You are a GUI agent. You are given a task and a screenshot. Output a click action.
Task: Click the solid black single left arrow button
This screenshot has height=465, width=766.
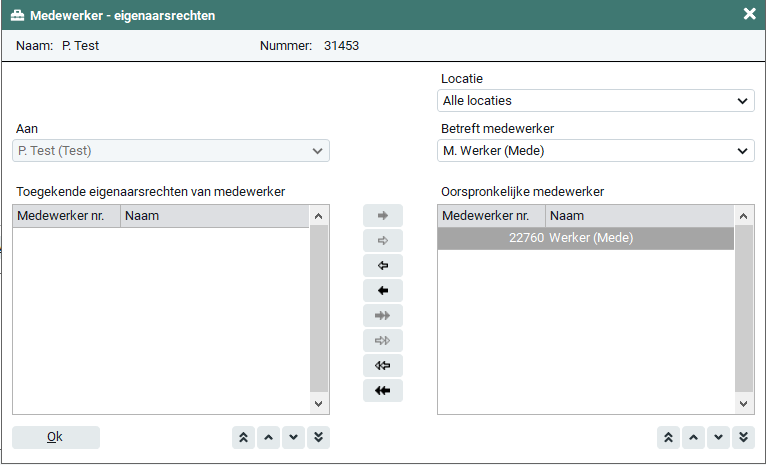[x=382, y=291]
